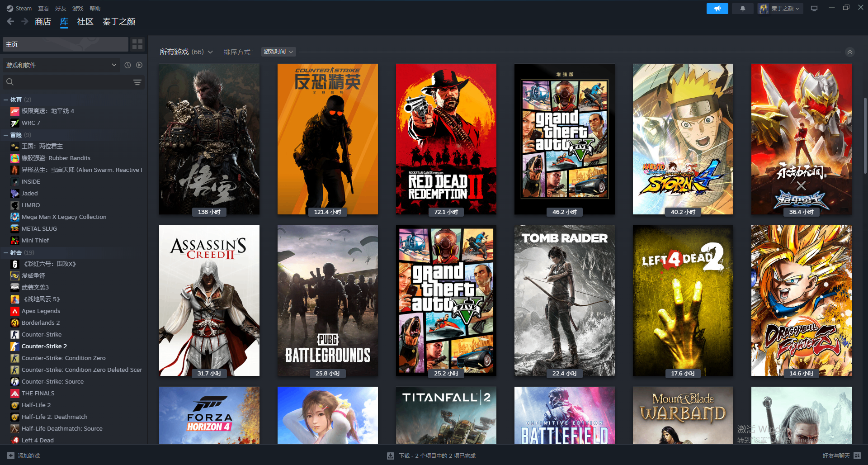Click the downloads status icon

coord(391,456)
